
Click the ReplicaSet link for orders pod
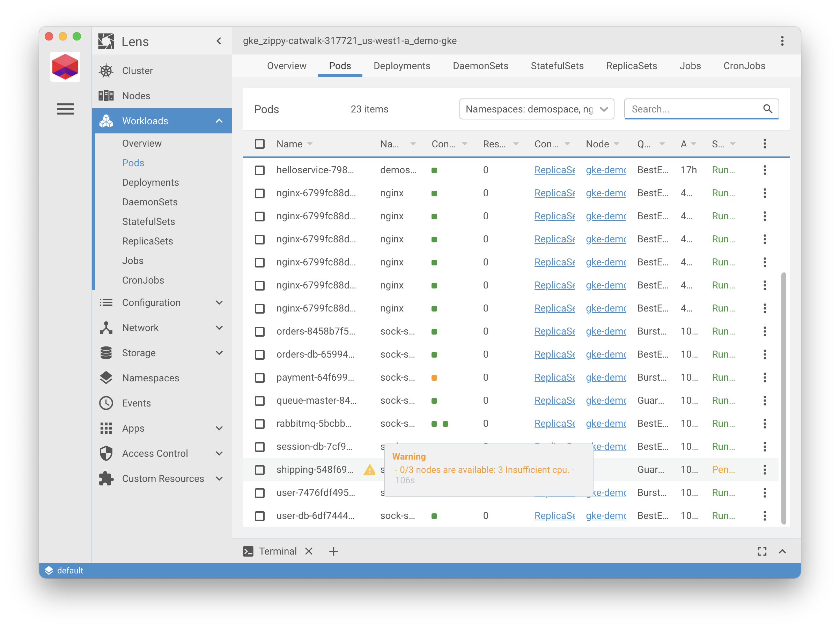tap(554, 331)
